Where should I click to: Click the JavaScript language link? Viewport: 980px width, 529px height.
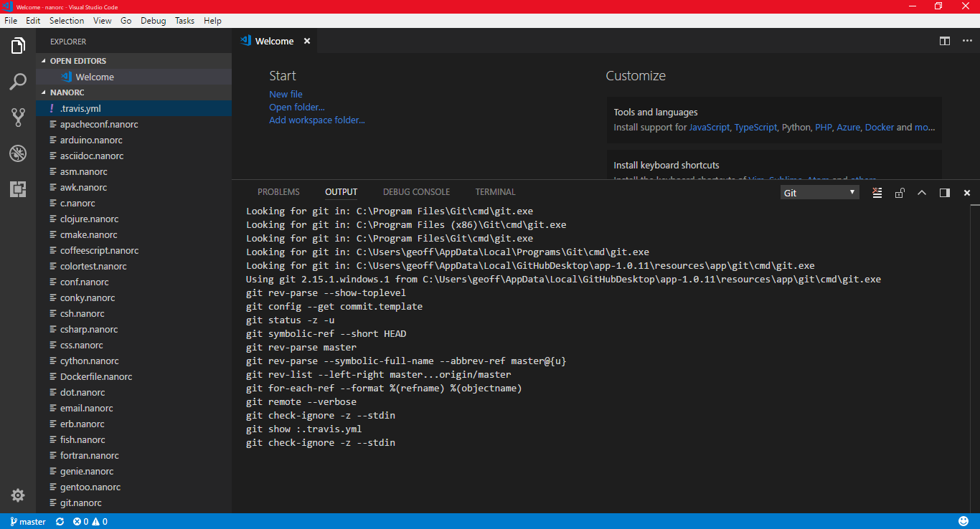(710, 127)
